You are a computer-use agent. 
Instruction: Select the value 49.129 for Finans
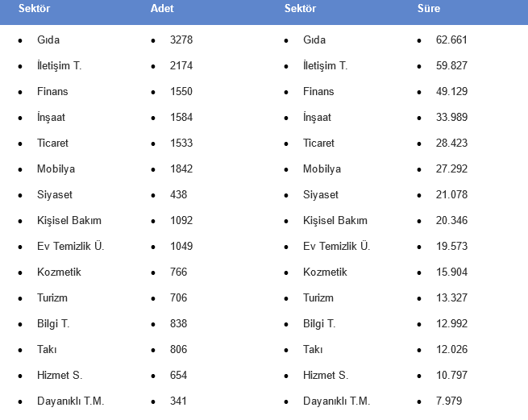[x=451, y=92]
